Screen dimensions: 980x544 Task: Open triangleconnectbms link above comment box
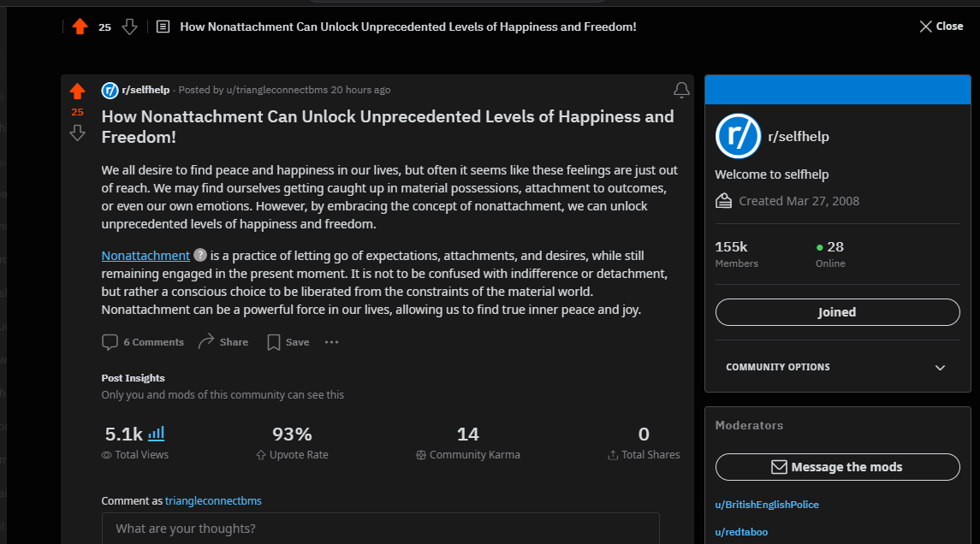tap(213, 501)
